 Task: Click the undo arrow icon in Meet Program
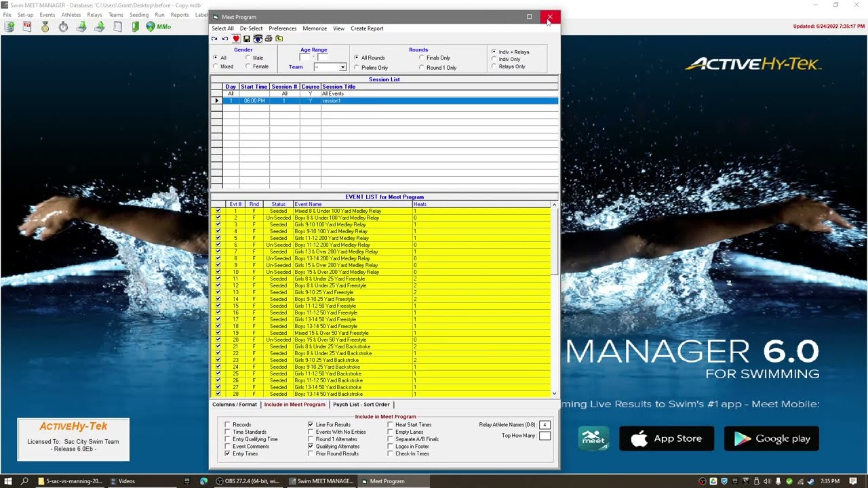pos(225,39)
